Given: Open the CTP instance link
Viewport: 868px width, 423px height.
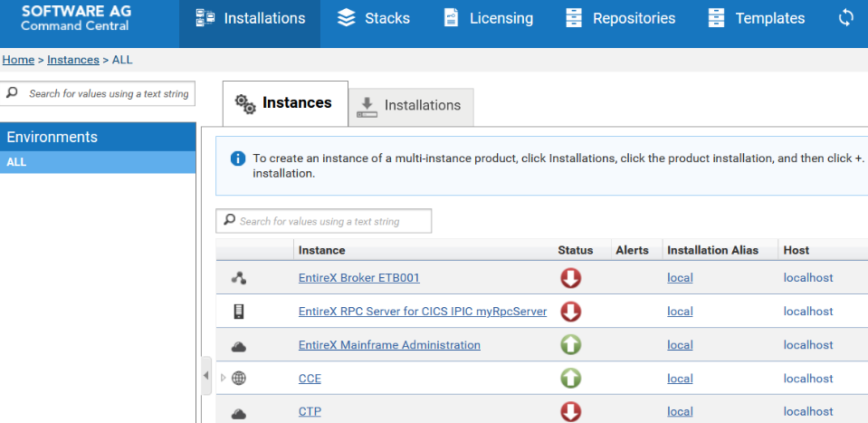Looking at the screenshot, I should [310, 412].
